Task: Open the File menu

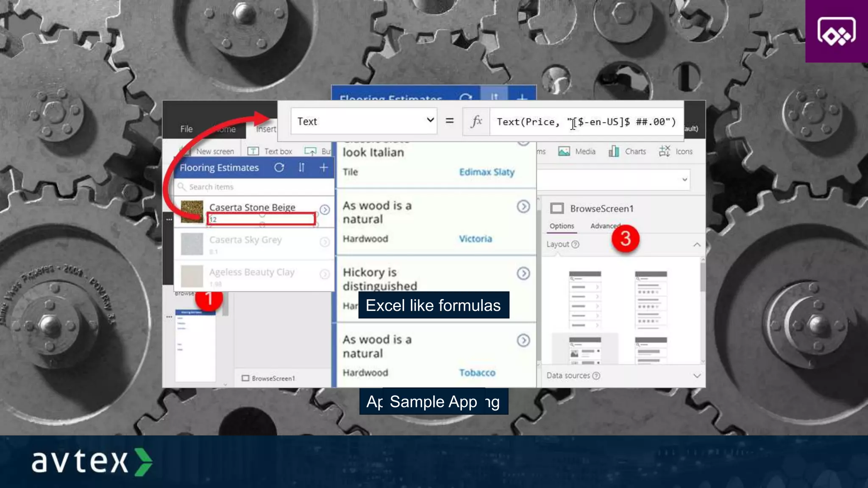Action: click(186, 129)
